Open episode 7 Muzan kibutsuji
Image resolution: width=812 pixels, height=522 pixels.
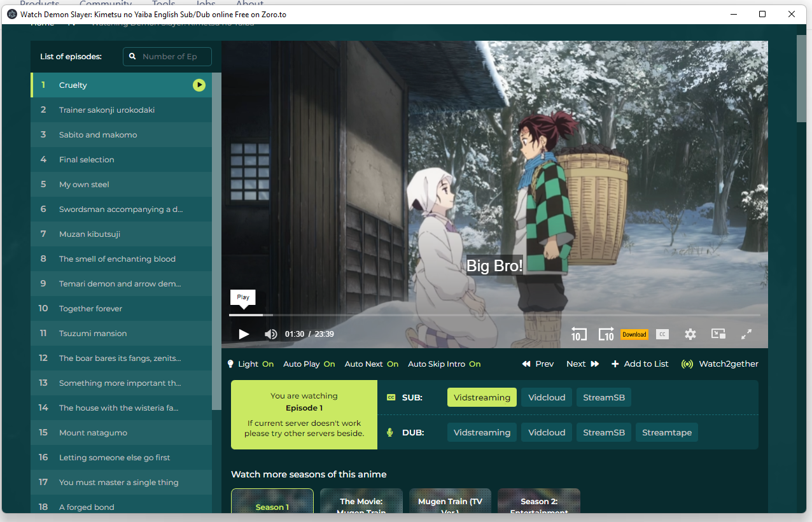point(121,234)
